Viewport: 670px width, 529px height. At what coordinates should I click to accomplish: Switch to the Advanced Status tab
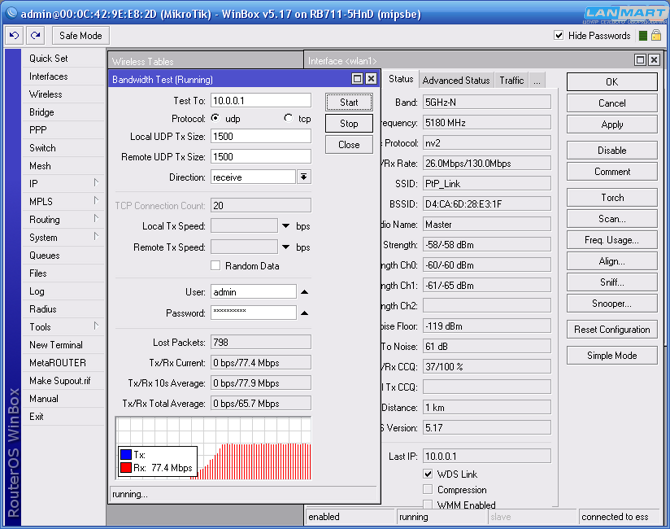456,80
